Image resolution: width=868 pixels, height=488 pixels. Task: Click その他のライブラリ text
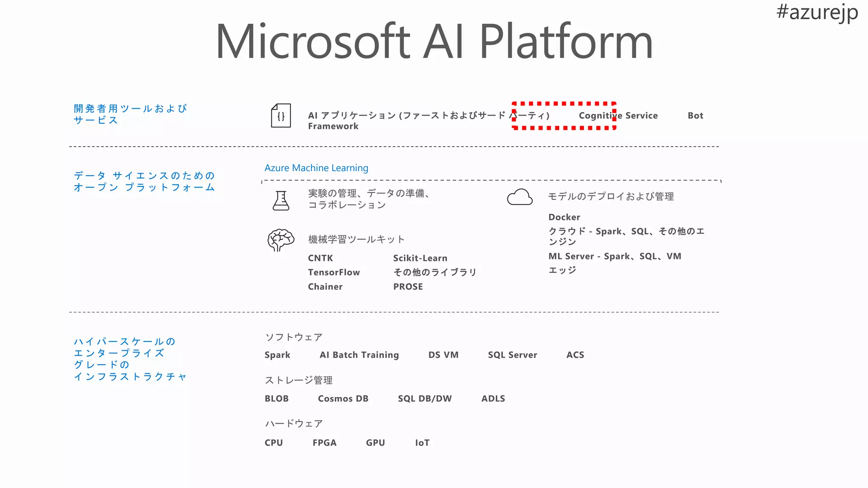click(x=435, y=272)
